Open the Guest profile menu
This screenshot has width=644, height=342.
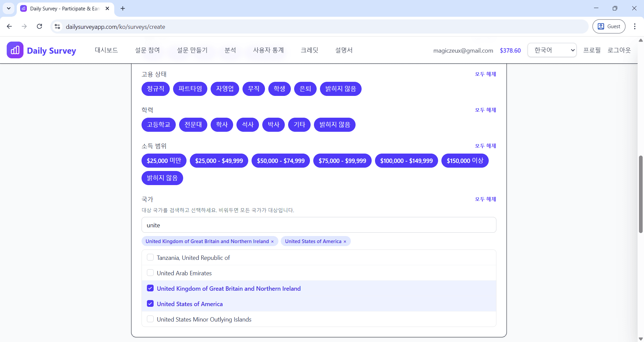tap(609, 26)
